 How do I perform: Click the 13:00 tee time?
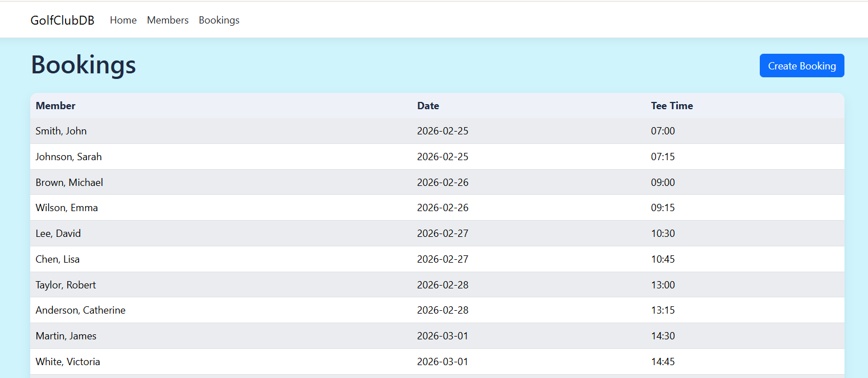click(x=663, y=285)
